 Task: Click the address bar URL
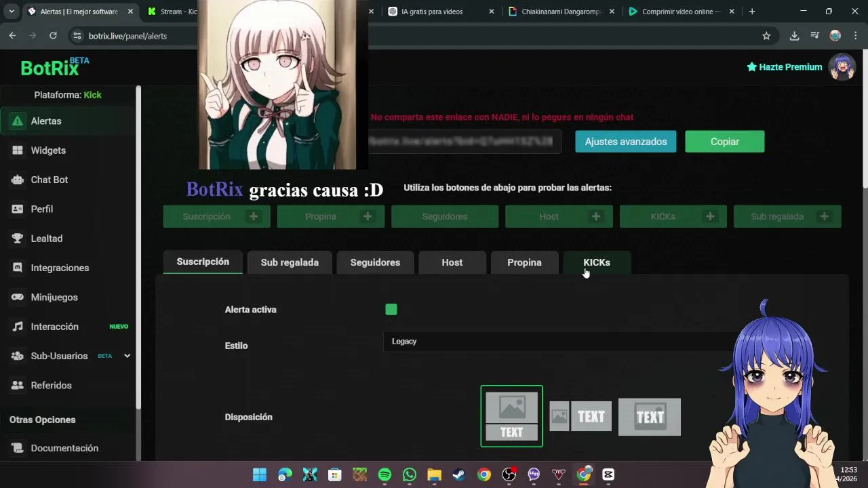point(127,36)
